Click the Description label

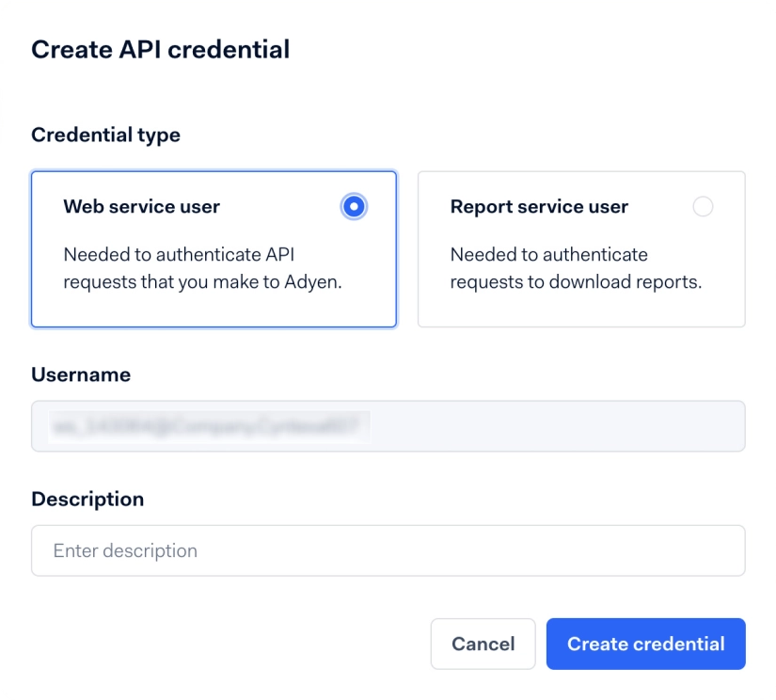[87, 499]
